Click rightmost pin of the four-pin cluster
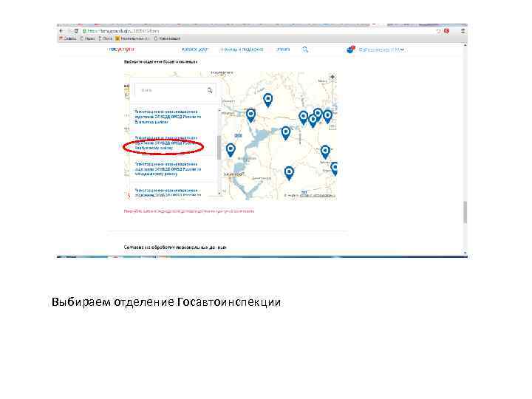 pos(328,117)
